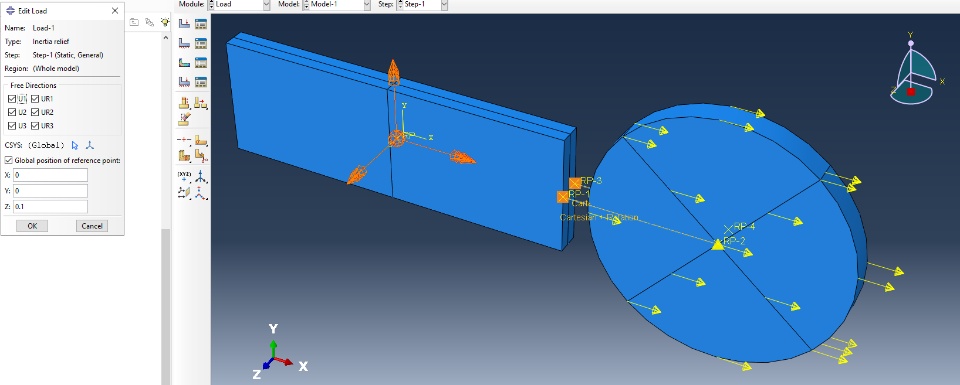Screen dimensions: 960x385
Task: Click OK in Edit Load dialog
Action: click(32, 226)
